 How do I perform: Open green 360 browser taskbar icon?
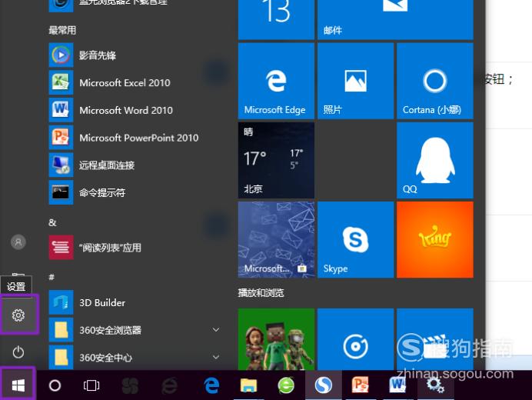286,385
